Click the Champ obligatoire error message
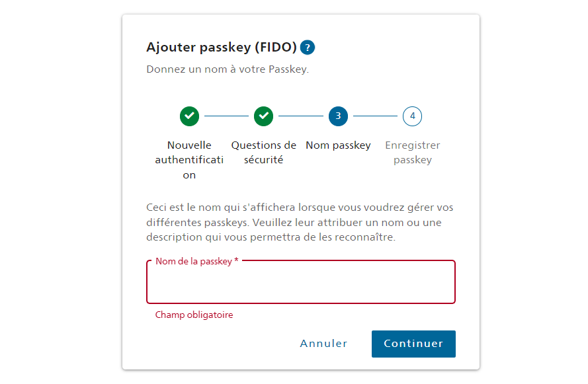Image resolution: width=588 pixels, height=384 pixels. pos(194,315)
